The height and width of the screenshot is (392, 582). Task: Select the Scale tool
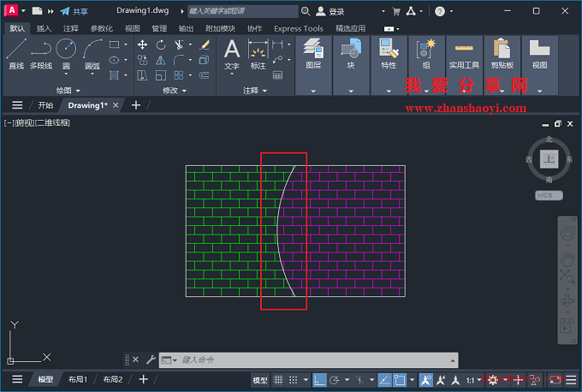[161, 75]
